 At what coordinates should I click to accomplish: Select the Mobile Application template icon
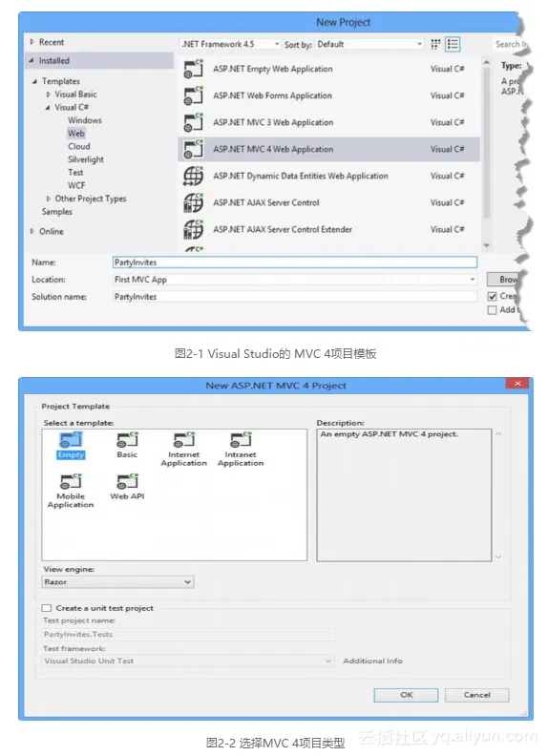(x=71, y=482)
